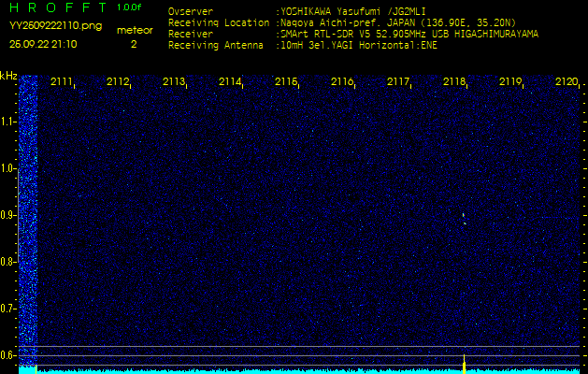Image resolution: width=588 pixels, height=374 pixels.
Task: Click the 2113 time marker
Action: (174, 82)
